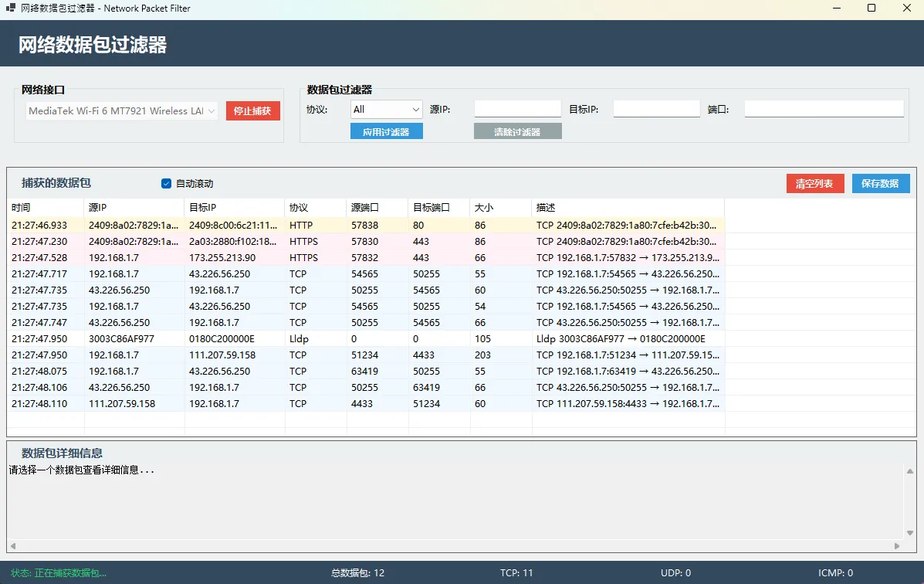The height and width of the screenshot is (584, 924).
Task: Focus the 源IP input field
Action: coord(517,109)
